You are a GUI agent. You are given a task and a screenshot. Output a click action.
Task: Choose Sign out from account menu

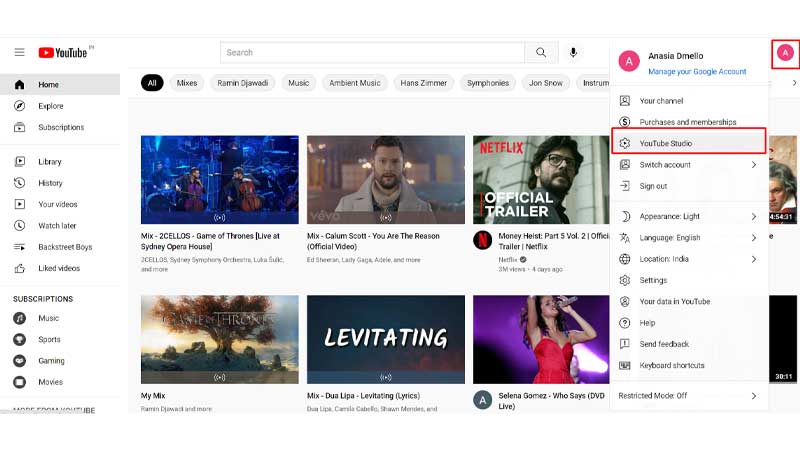click(689, 186)
